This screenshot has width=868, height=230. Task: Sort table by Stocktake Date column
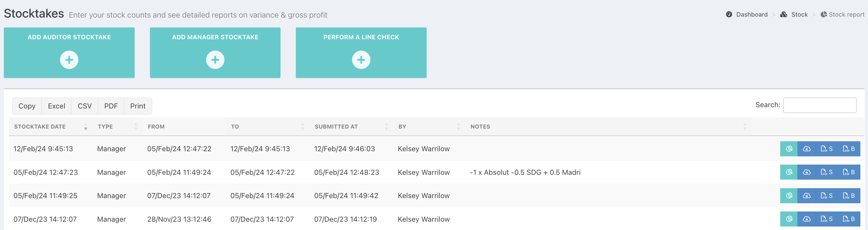tap(40, 127)
